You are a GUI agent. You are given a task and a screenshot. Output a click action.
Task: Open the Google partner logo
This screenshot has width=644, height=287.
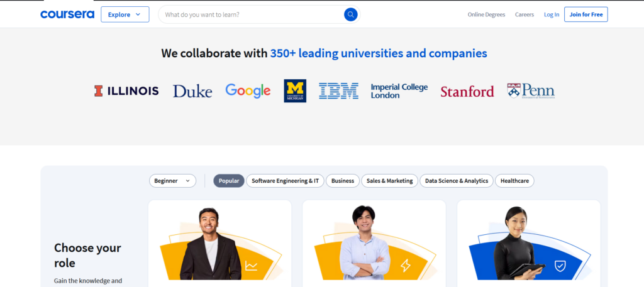click(x=248, y=91)
